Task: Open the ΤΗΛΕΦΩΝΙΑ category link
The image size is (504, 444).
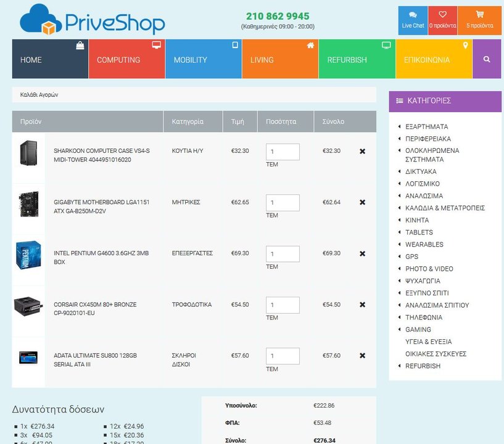Action: click(x=424, y=318)
